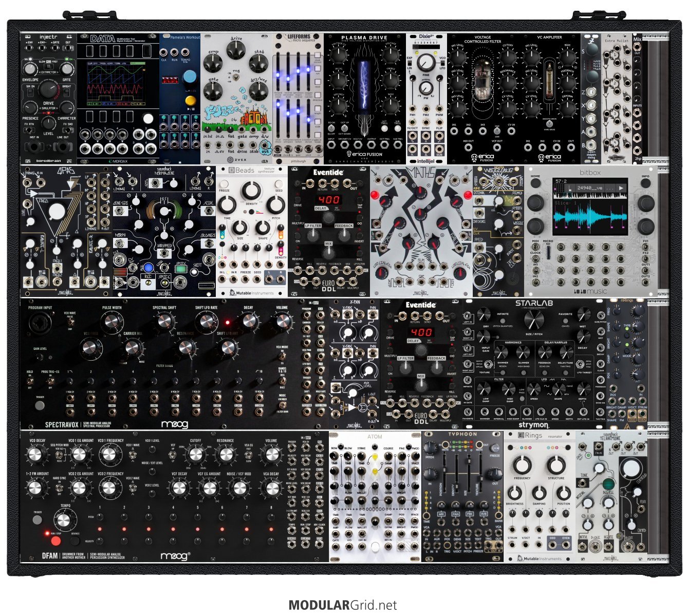This screenshot has width=686, height=616.
Task: Click the Spectravox PULSE WIDTH knob
Action: click(112, 323)
